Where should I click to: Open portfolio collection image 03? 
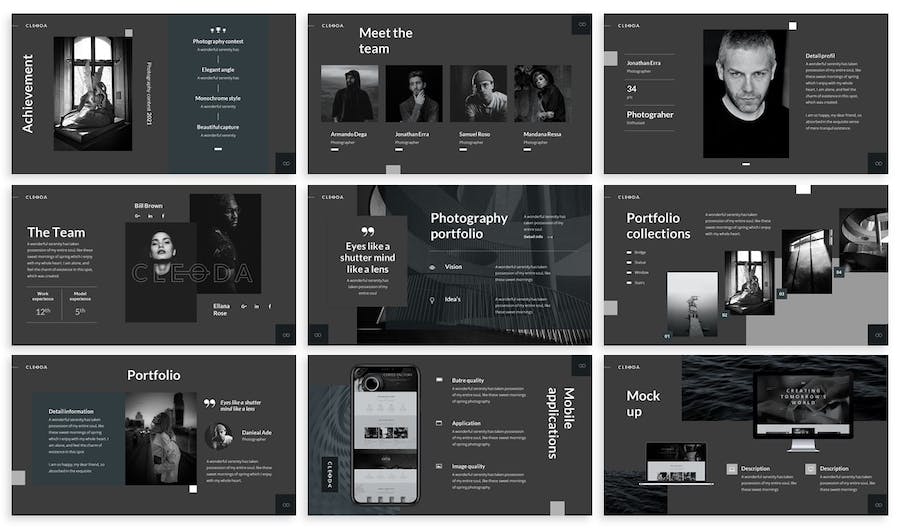[807, 261]
